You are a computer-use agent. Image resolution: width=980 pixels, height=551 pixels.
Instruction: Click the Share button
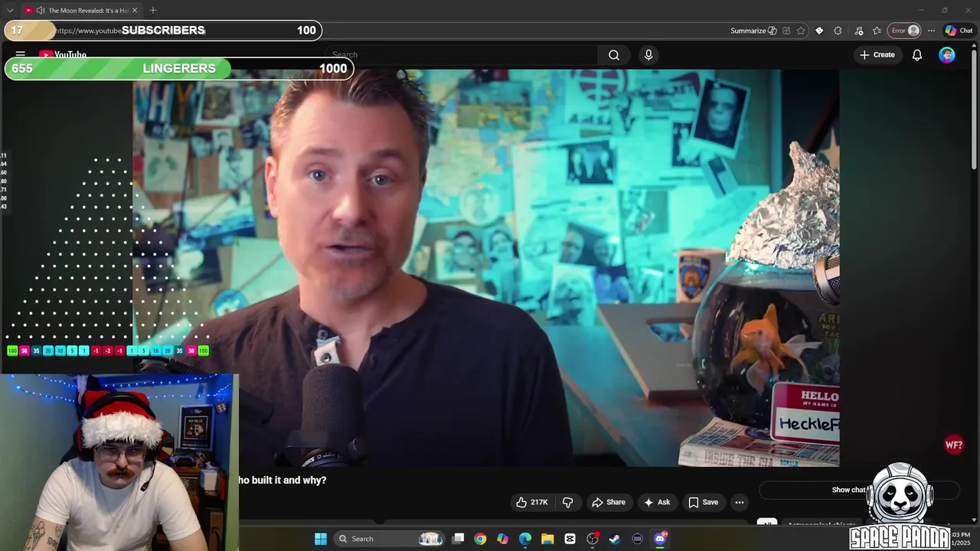tap(608, 502)
